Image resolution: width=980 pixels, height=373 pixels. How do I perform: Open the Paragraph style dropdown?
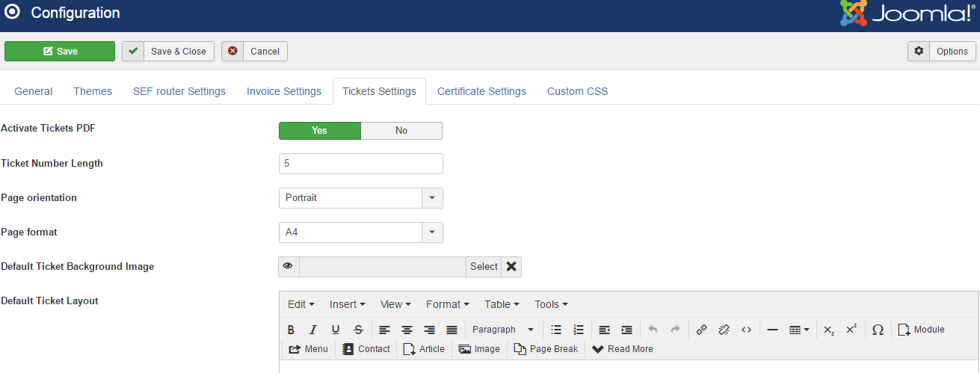coord(503,330)
